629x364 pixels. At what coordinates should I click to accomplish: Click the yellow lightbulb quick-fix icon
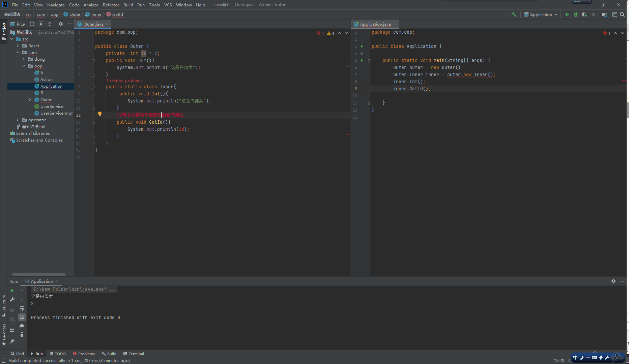(100, 114)
